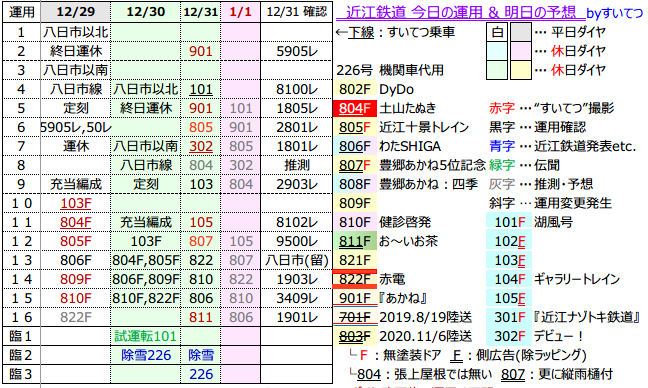Click the 2020.11/6陸送 text
This screenshot has width=648, height=388.
[426, 336]
